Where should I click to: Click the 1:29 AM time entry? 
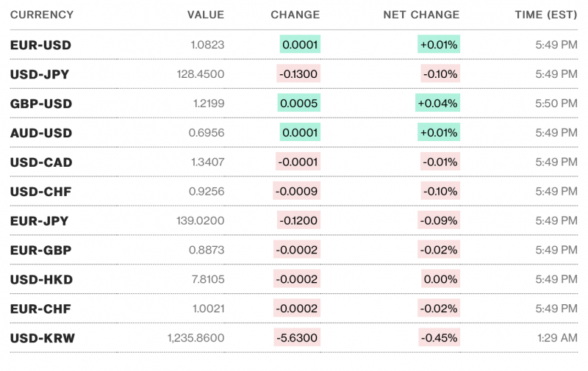[x=556, y=338]
